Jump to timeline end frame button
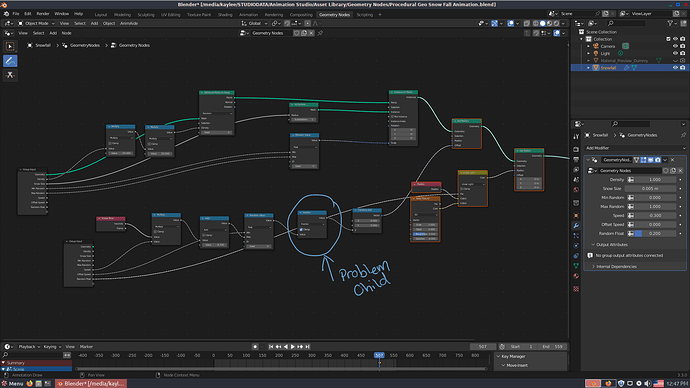 (x=308, y=347)
